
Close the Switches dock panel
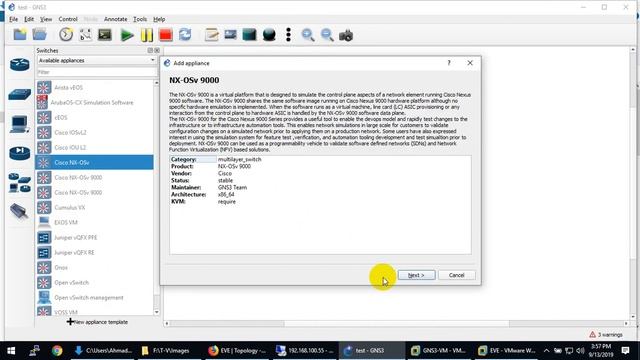[157, 50]
